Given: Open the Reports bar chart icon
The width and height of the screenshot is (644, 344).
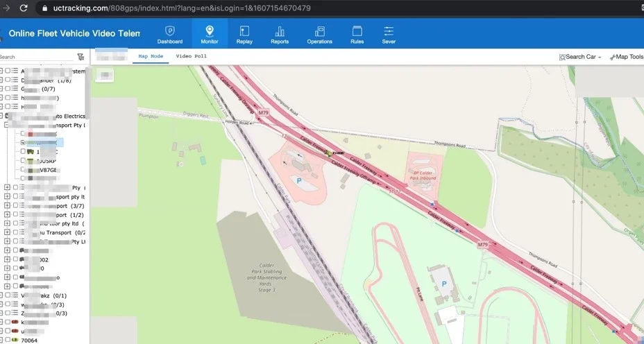Looking at the screenshot, I should 280,31.
